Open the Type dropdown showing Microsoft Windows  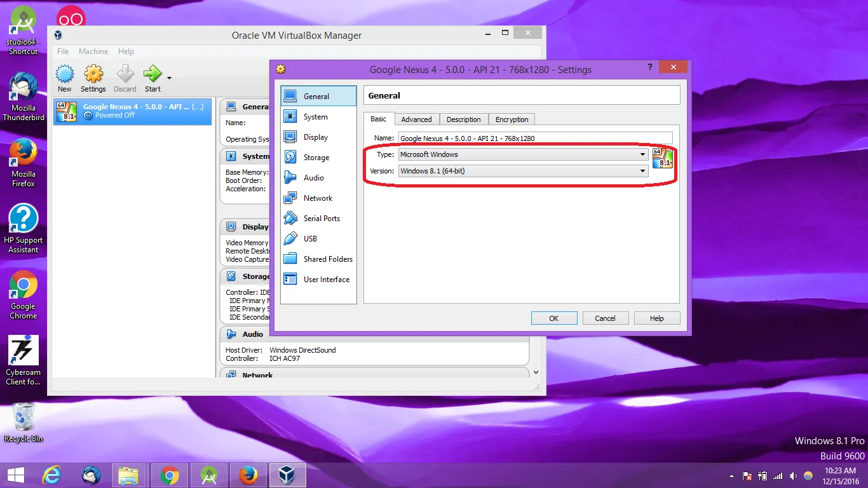tap(523, 154)
